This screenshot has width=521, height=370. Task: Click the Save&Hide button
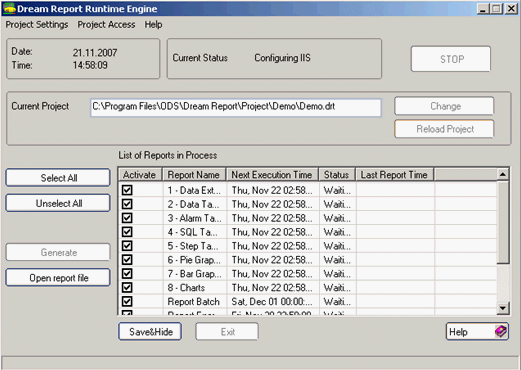[x=150, y=332]
